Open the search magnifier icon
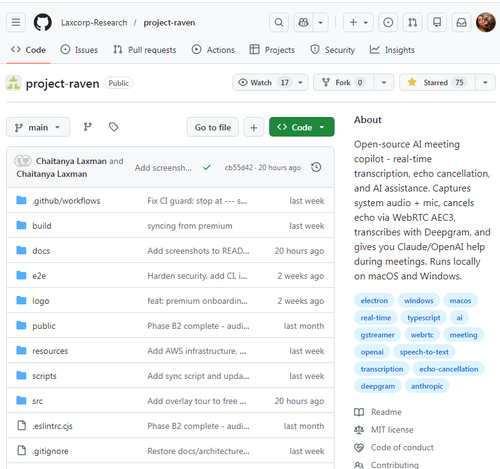 [x=279, y=22]
